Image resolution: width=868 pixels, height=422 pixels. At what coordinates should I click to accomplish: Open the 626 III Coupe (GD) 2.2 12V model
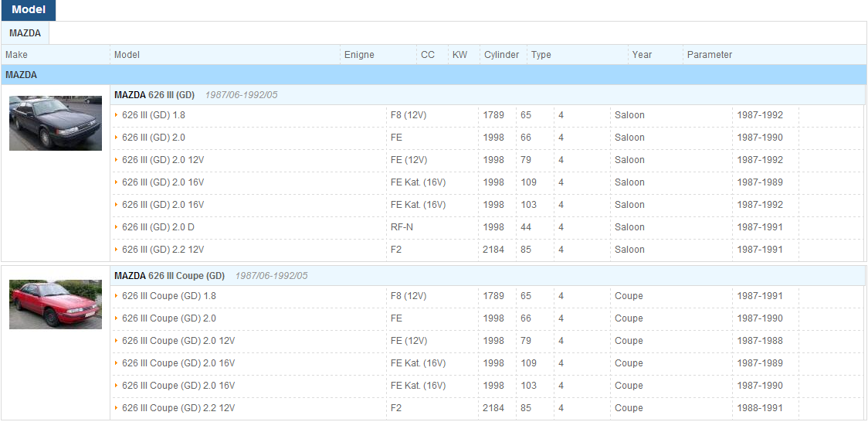[179, 408]
